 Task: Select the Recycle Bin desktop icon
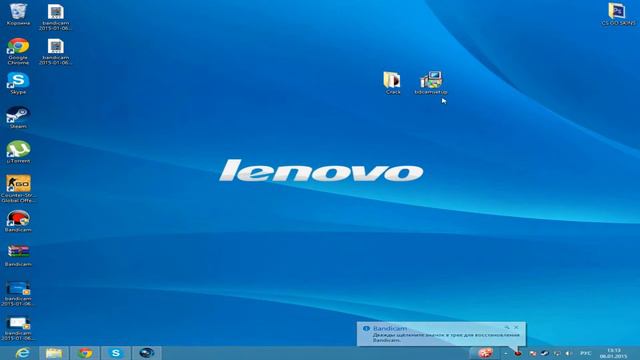point(18,14)
